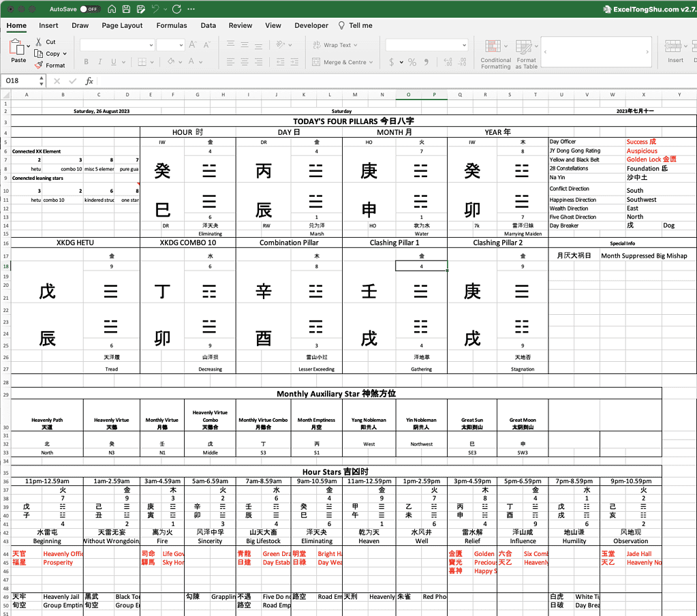The width and height of the screenshot is (697, 616).
Task: Open the Developer ribbon tab
Action: [311, 25]
